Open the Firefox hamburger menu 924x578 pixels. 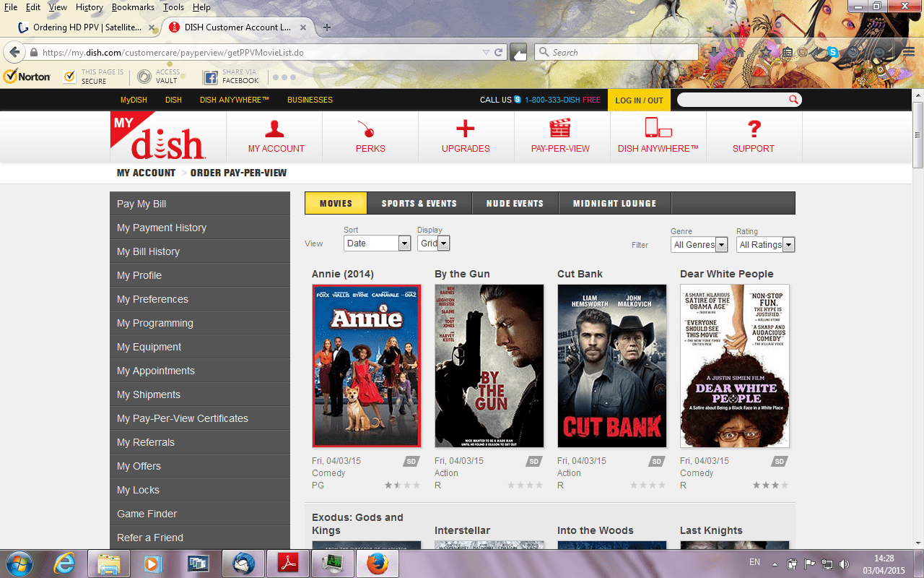[x=908, y=52]
